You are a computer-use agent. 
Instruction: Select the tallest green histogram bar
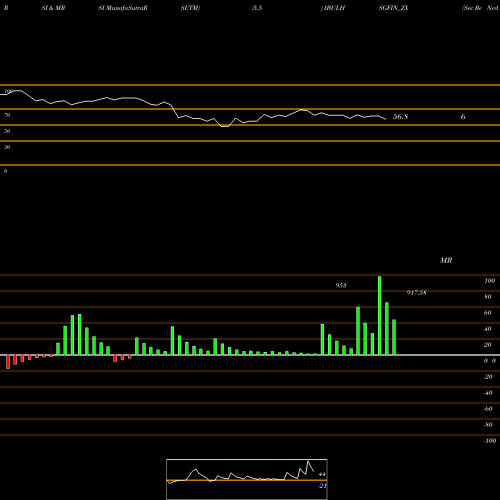click(x=379, y=315)
